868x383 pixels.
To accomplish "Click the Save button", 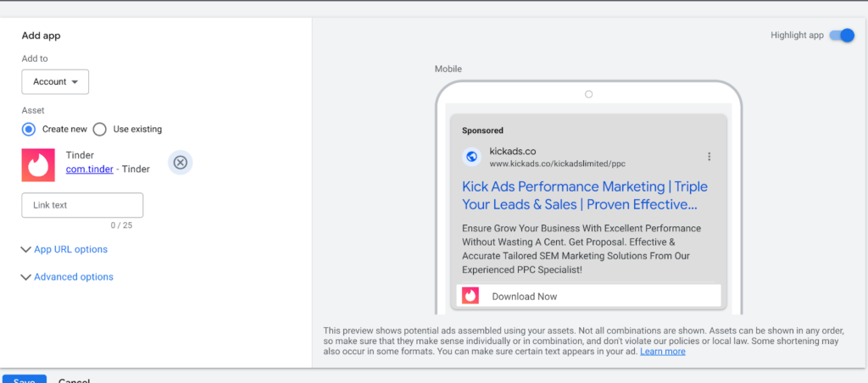I will click(x=24, y=379).
